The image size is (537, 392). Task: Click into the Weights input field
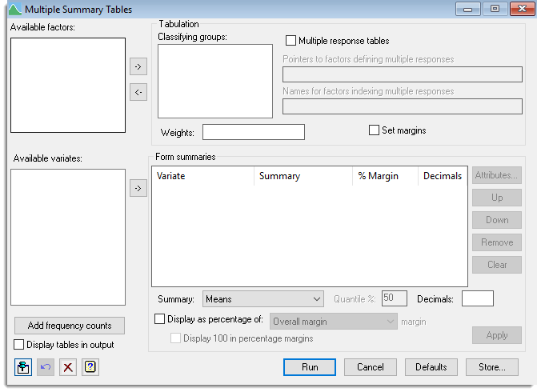(x=254, y=132)
